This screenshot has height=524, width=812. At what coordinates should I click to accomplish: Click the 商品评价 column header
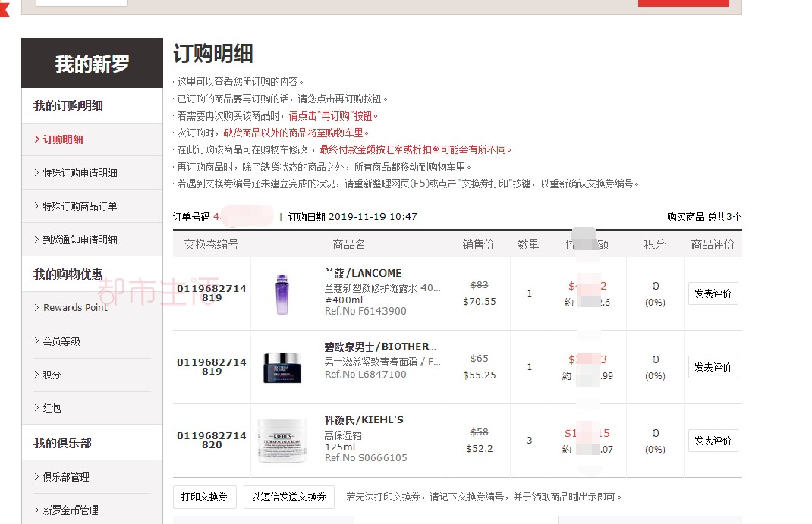coord(713,244)
